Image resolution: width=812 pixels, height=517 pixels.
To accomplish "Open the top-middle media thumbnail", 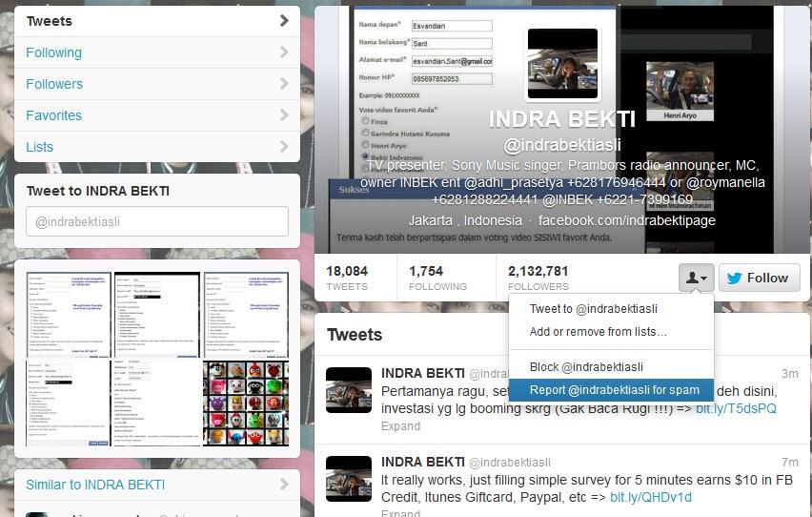I will pyautogui.click(x=157, y=314).
